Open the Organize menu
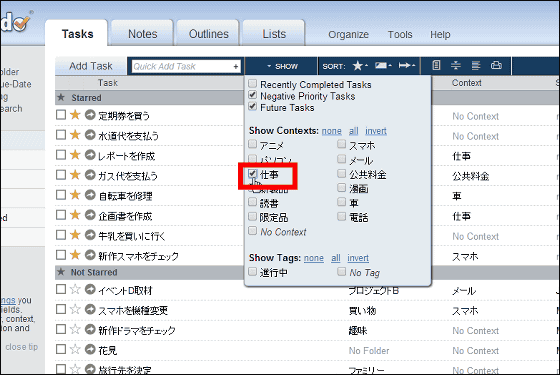Image resolution: width=560 pixels, height=375 pixels. pos(348,35)
